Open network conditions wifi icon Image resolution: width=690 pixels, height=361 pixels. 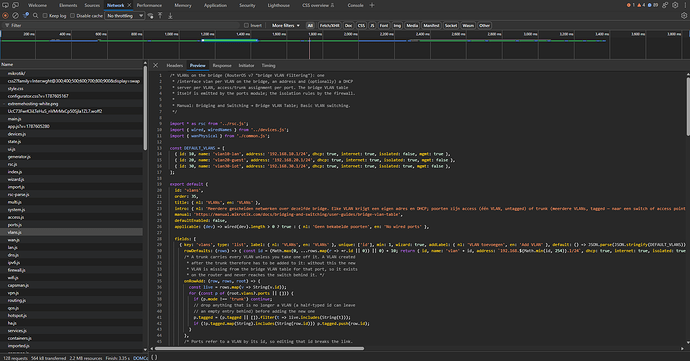click(x=150, y=15)
